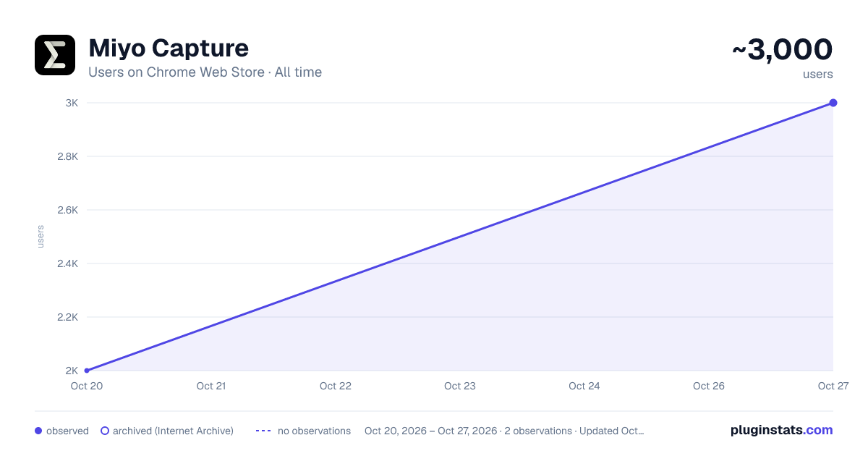This screenshot has width=868, height=456.
Task: Click the Miyo Capture sigma logo icon
Action: [x=55, y=55]
